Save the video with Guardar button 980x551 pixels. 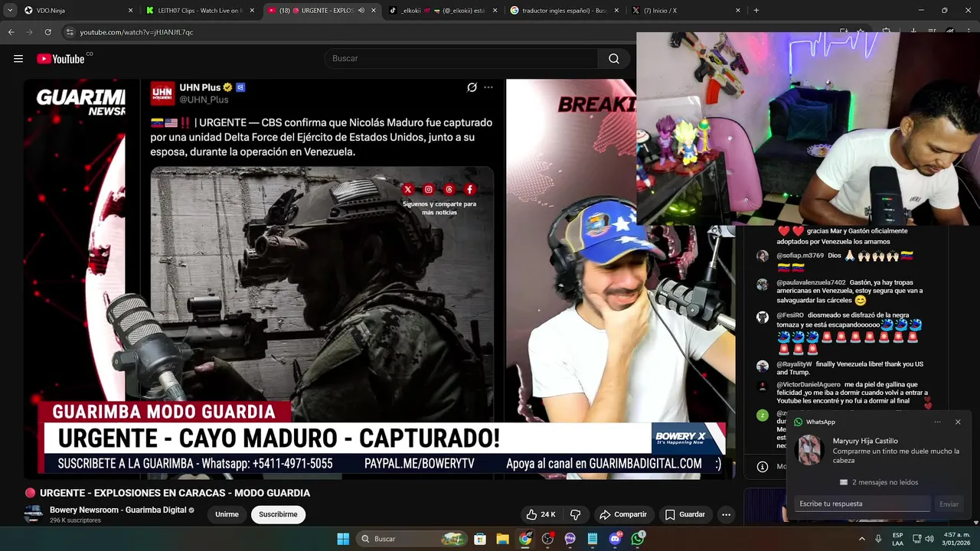click(x=684, y=514)
